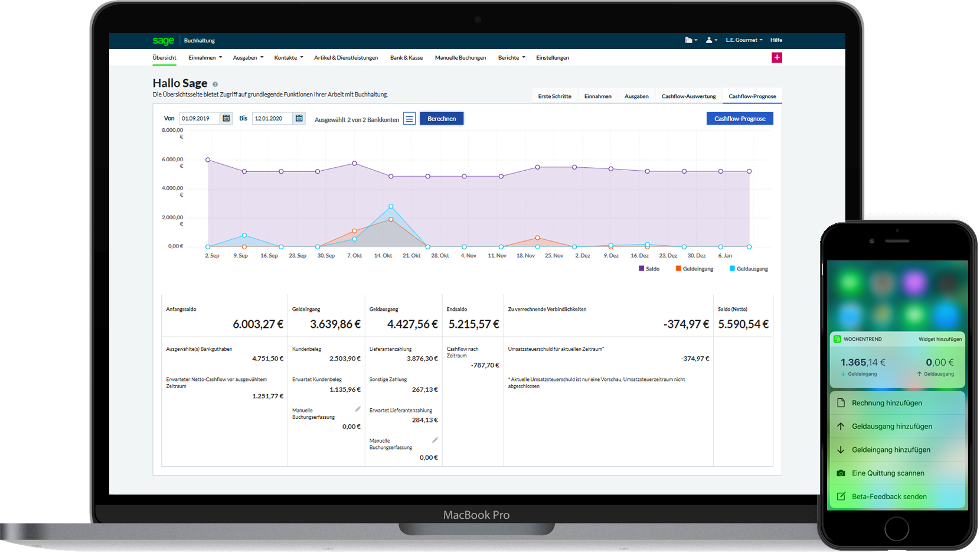Tap Geldeingang hinzufügen on the phone
This screenshot has width=980, height=553.
click(897, 450)
